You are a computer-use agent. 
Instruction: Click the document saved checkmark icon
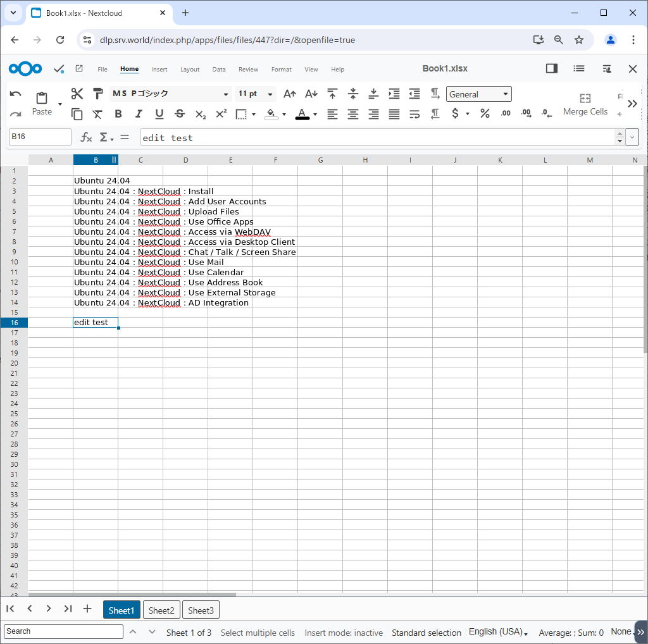point(59,69)
